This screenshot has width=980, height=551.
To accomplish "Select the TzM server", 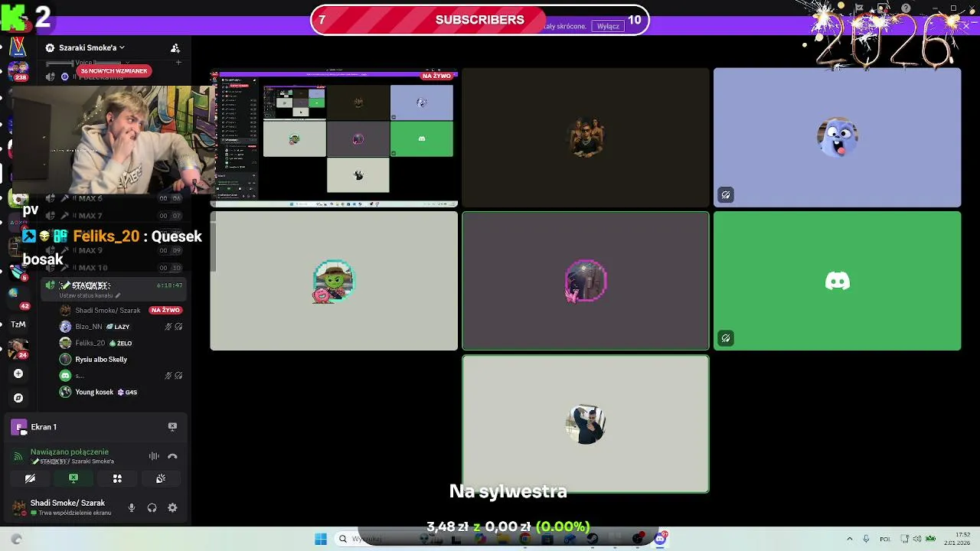I will click(18, 324).
